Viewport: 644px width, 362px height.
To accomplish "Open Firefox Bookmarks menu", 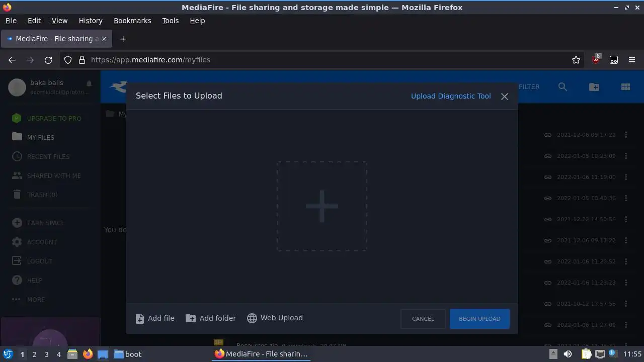I will point(132,21).
